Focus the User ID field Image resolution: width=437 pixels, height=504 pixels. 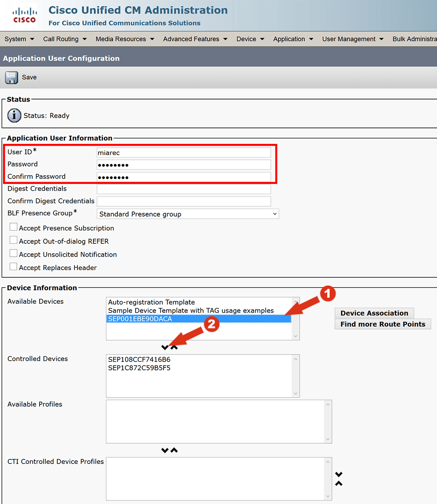pyautogui.click(x=184, y=152)
